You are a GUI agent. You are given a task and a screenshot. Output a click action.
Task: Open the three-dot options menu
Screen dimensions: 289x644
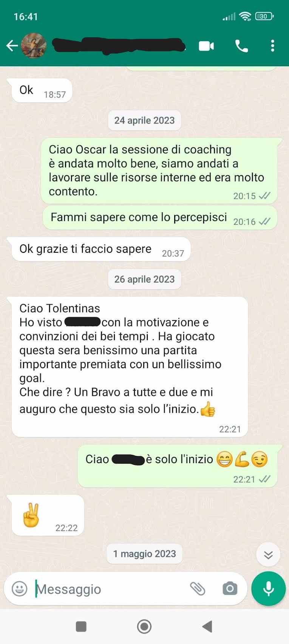point(272,46)
